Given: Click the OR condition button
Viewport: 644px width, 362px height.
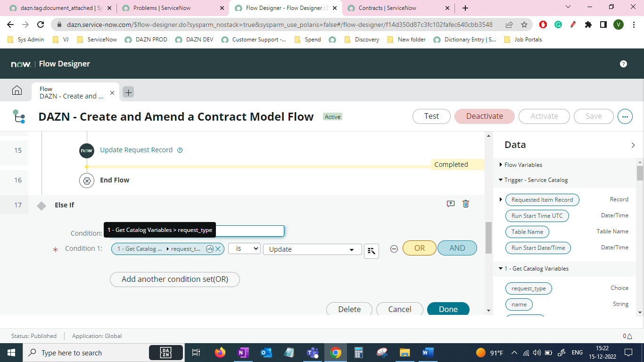Looking at the screenshot, I should (x=420, y=248).
